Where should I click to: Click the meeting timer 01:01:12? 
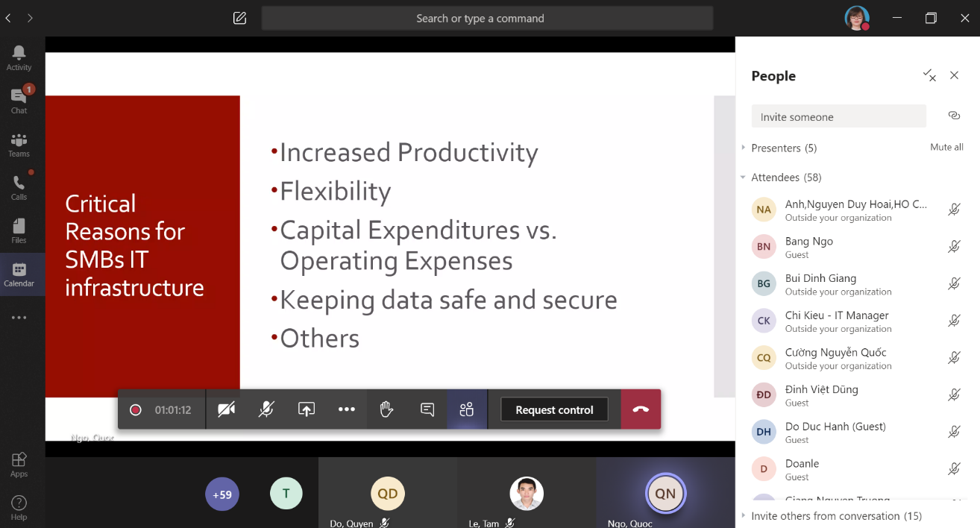tap(173, 410)
